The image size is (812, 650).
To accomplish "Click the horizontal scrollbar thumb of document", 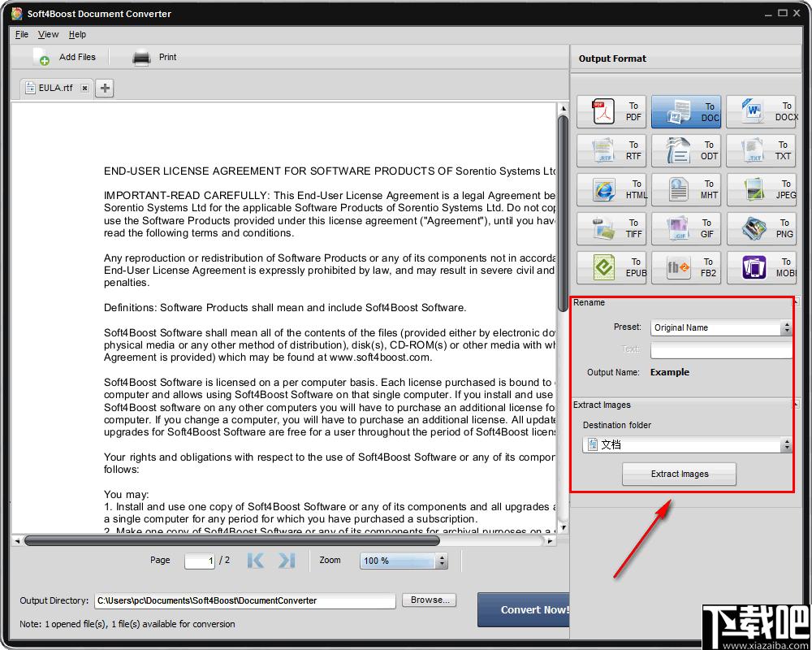I will (x=232, y=540).
